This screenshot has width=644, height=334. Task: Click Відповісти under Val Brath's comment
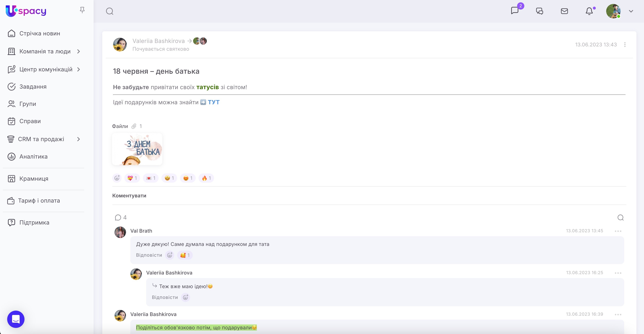point(149,255)
